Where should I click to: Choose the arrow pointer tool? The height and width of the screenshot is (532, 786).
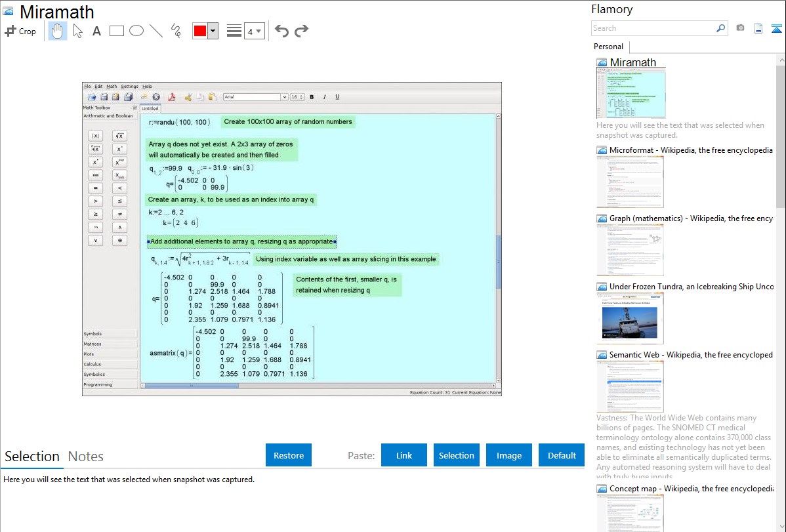pyautogui.click(x=77, y=31)
